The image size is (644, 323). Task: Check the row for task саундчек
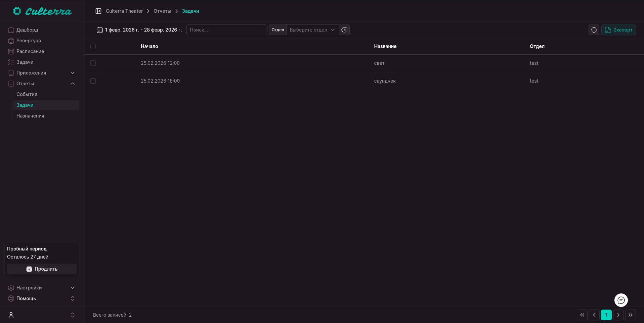(x=93, y=81)
